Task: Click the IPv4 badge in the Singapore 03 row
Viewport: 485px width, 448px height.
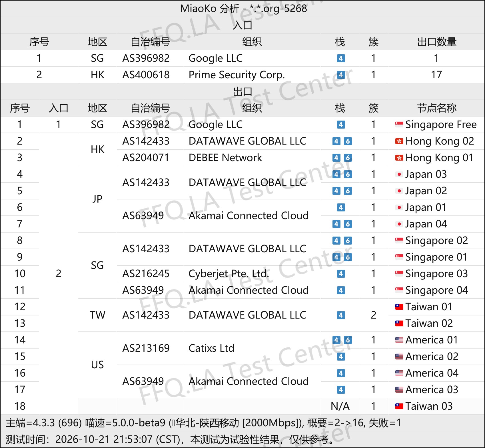Action: pyautogui.click(x=341, y=274)
